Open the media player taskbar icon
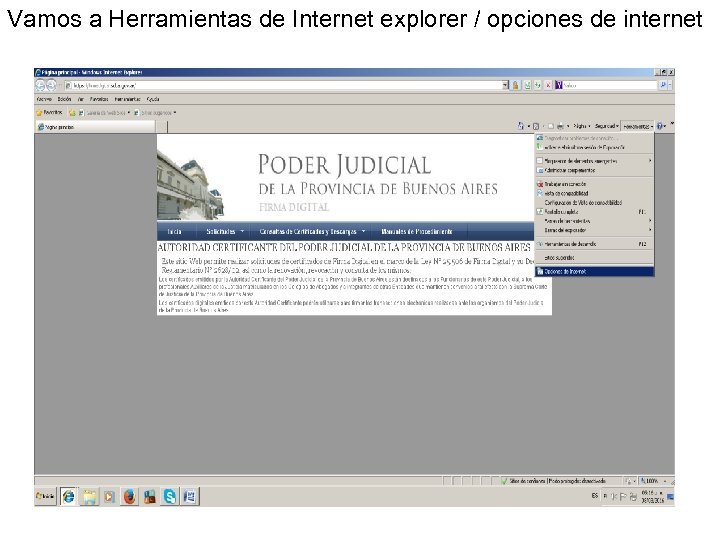The width and height of the screenshot is (720, 540). (109, 496)
